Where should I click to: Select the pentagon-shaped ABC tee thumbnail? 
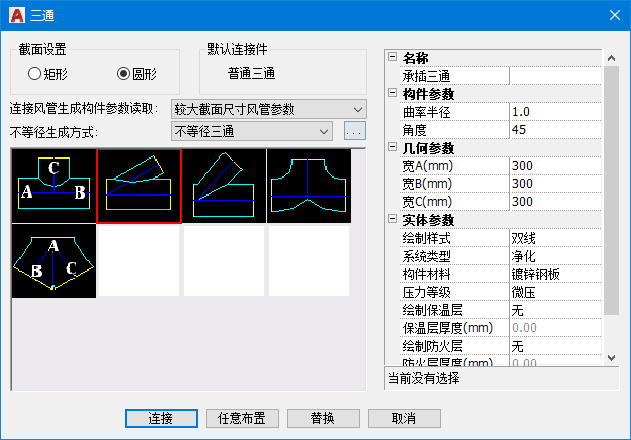point(54,261)
